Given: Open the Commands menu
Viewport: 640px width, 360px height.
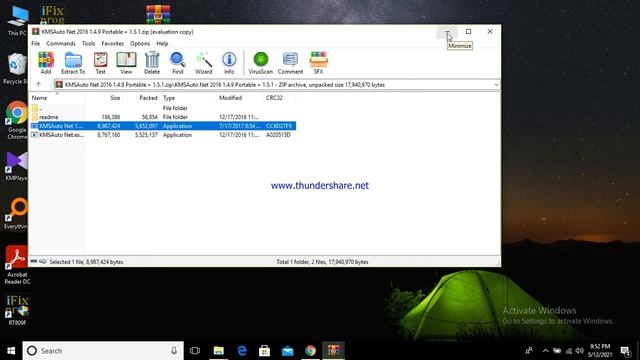Looking at the screenshot, I should [61, 43].
